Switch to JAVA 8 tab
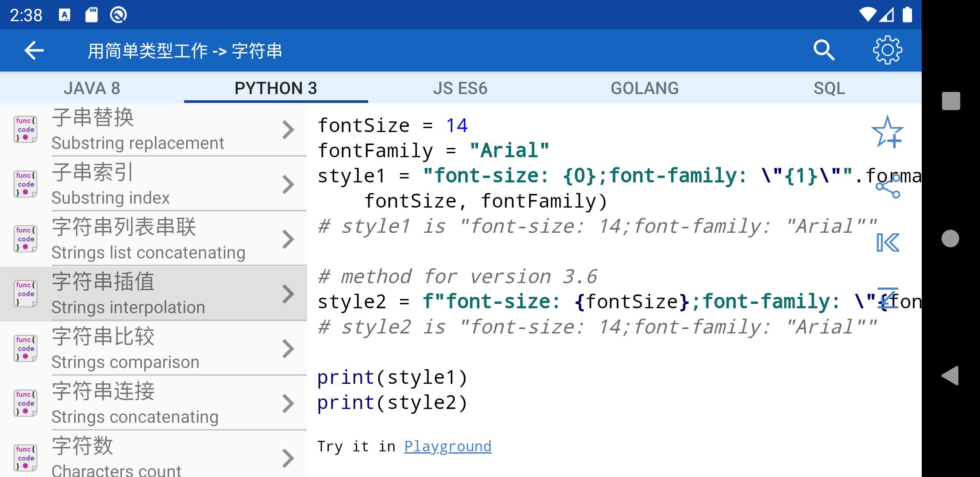980x477 pixels. [x=92, y=88]
